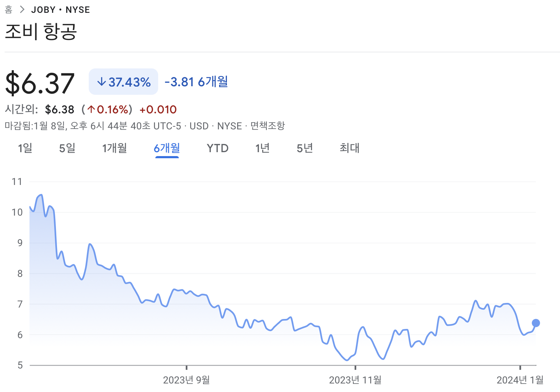Click the 6 y-axis label

[x=20, y=335]
